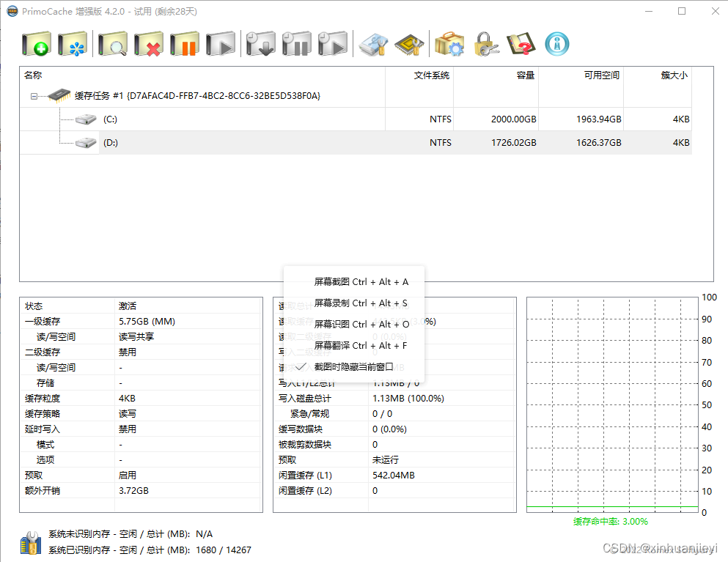Screen dimensions: 728x562
Task: Open About via blue info icon
Action: (x=556, y=44)
